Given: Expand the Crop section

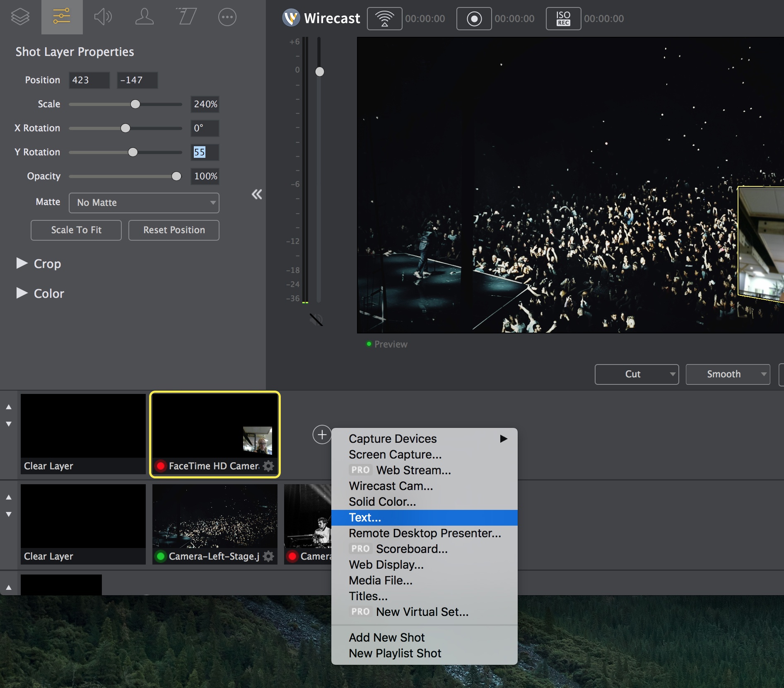Looking at the screenshot, I should [22, 264].
